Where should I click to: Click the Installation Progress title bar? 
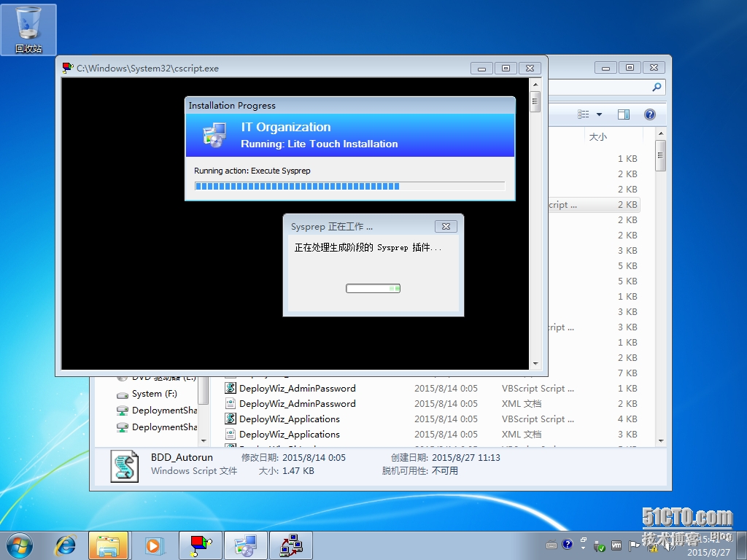(349, 105)
